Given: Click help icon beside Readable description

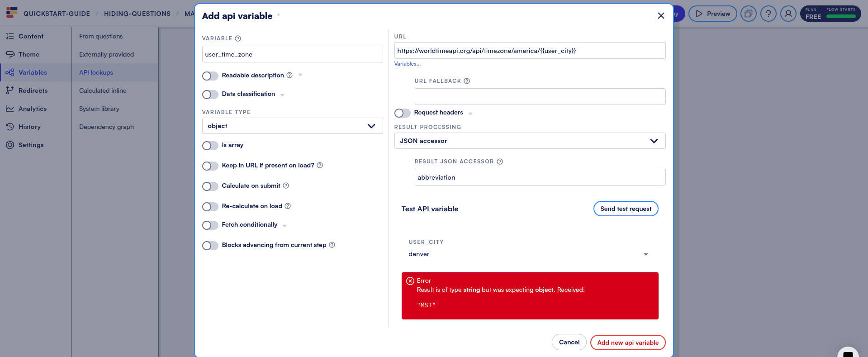Looking at the screenshot, I should click(x=289, y=75).
